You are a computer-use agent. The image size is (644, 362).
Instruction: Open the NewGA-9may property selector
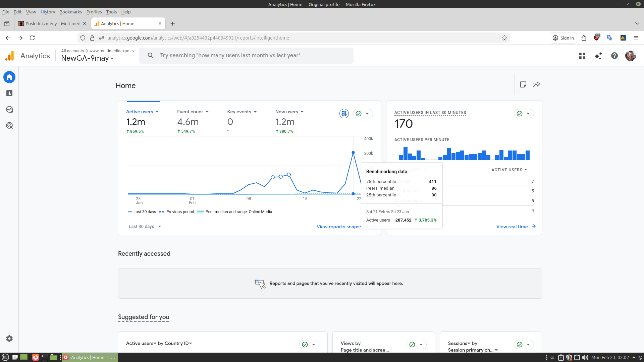pos(87,58)
